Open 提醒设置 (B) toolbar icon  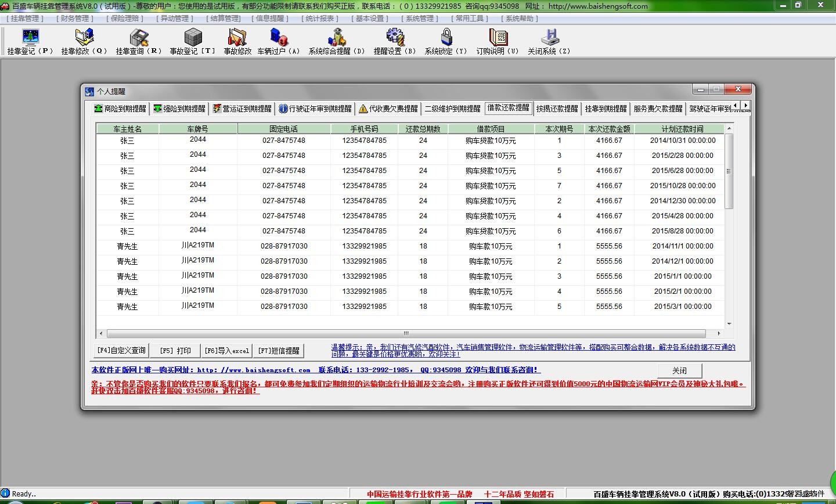395,42
